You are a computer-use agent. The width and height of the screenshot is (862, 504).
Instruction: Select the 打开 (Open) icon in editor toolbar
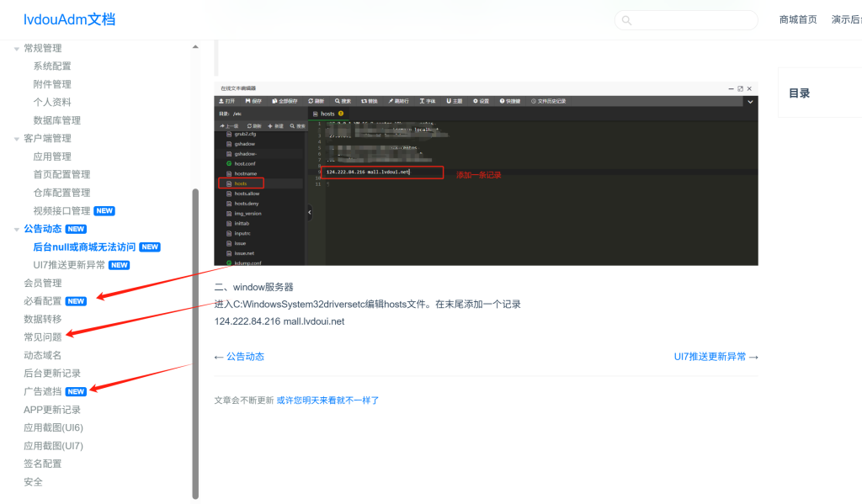coord(228,100)
